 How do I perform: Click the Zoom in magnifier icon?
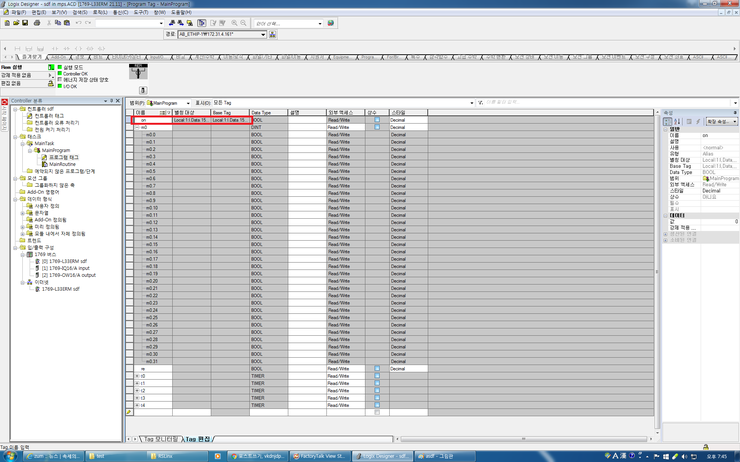click(235, 23)
